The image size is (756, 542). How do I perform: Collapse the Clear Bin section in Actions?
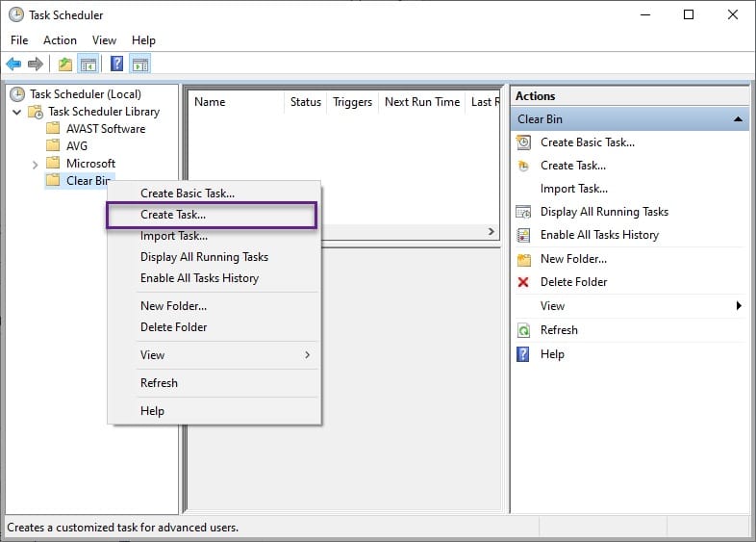[x=738, y=119]
